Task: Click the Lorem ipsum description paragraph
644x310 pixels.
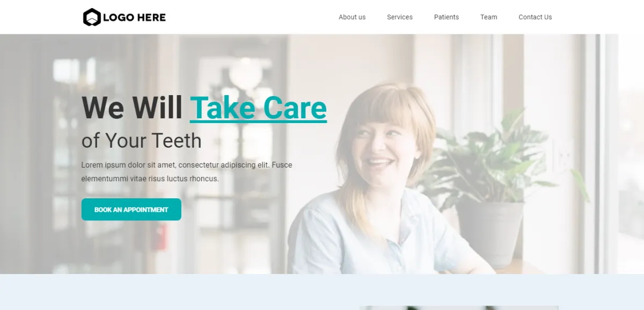Action: 187,171
